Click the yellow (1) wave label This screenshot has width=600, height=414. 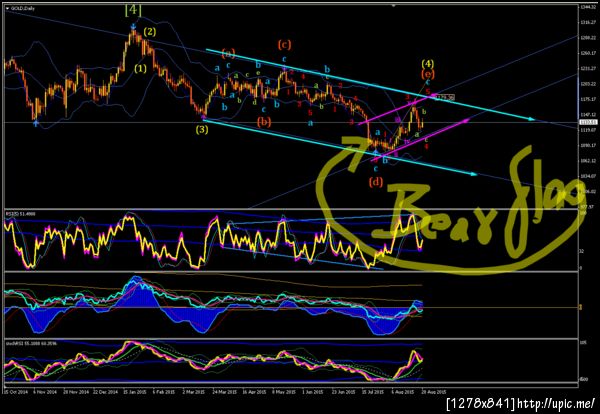tap(140, 69)
